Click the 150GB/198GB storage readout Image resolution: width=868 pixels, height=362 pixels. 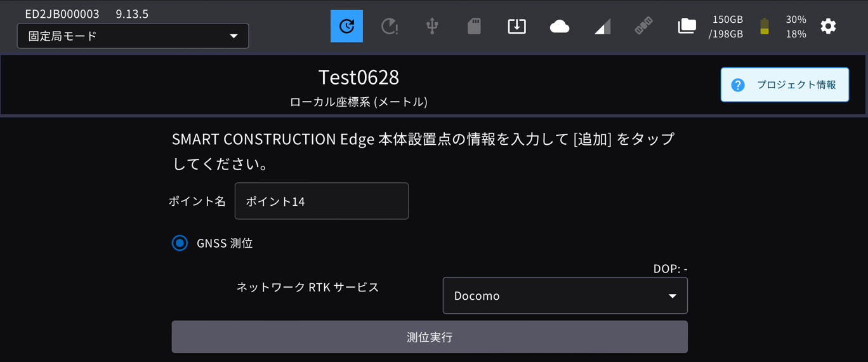click(726, 27)
